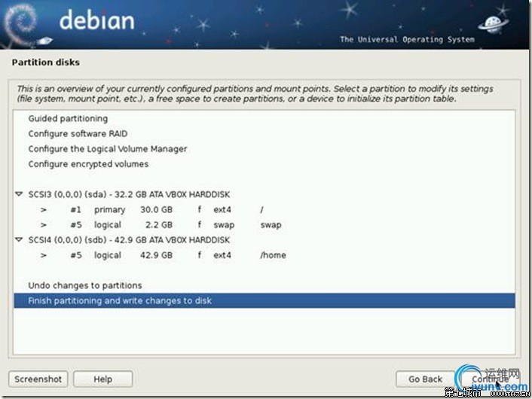Click the '2.2 GB' size value
Viewport: 532px width, 399px height.
[x=159, y=225]
